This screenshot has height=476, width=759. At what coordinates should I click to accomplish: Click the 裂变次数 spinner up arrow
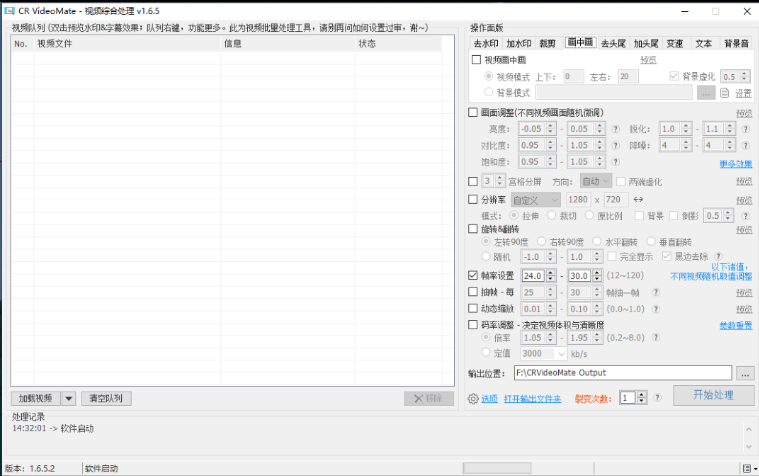point(641,394)
